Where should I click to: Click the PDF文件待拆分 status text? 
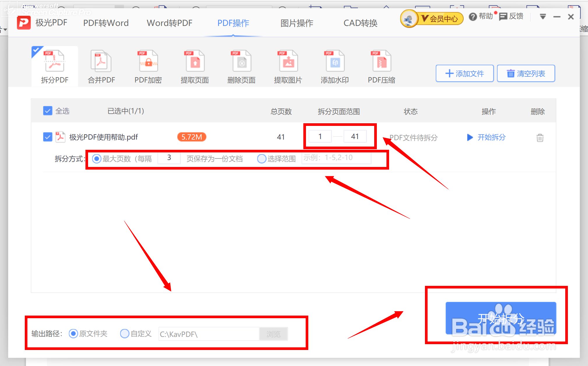413,138
